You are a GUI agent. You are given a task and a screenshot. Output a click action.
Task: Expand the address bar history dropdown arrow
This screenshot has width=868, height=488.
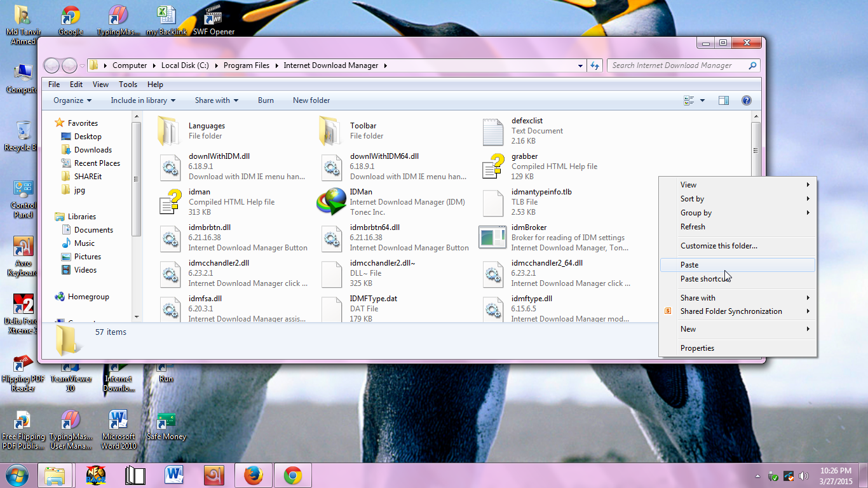580,65
